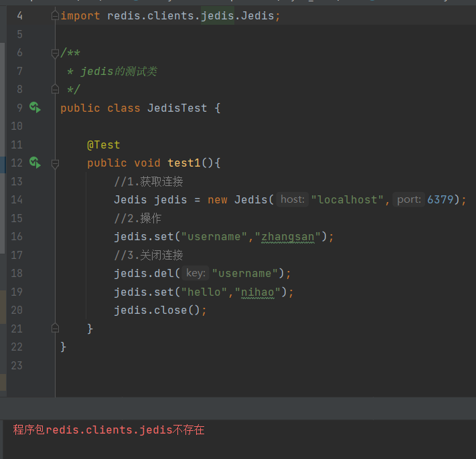The image size is (476, 459).
Task: Click the port number 6379
Action: coord(440,199)
